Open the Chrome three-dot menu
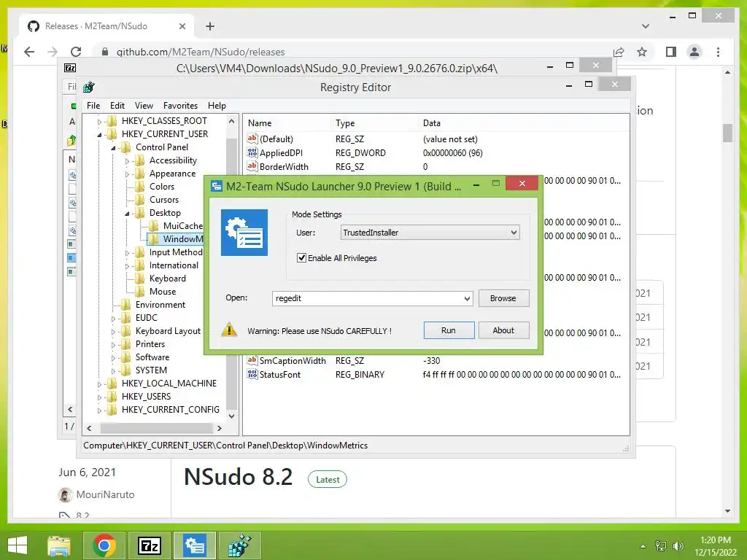This screenshot has height=560, width=747. [719, 52]
